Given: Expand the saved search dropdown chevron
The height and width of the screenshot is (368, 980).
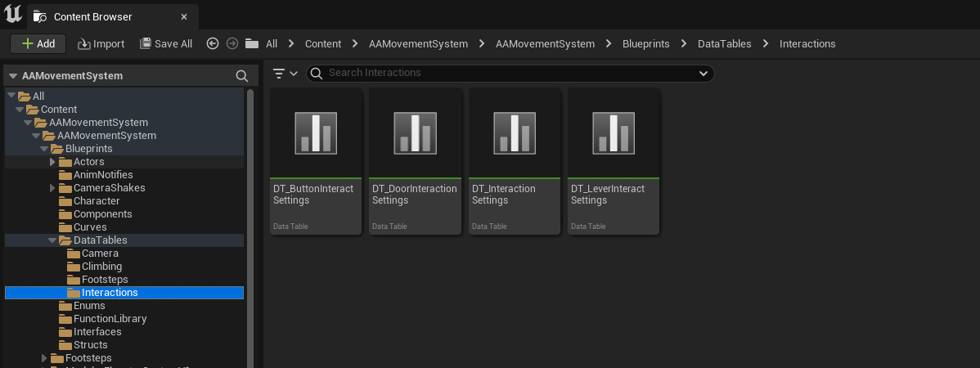Looking at the screenshot, I should [703, 74].
